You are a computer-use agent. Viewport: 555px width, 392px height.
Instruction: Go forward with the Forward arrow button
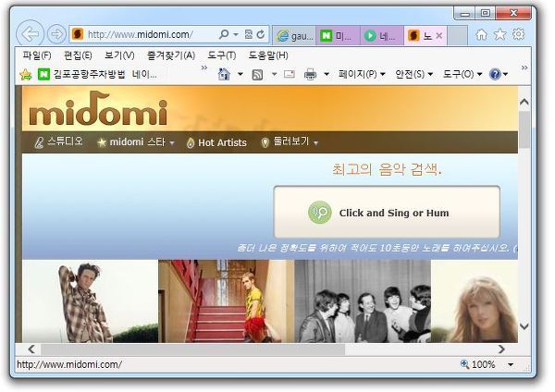tap(56, 34)
